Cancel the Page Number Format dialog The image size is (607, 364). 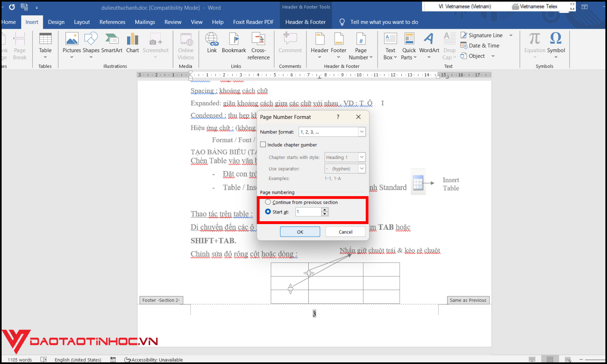click(346, 232)
